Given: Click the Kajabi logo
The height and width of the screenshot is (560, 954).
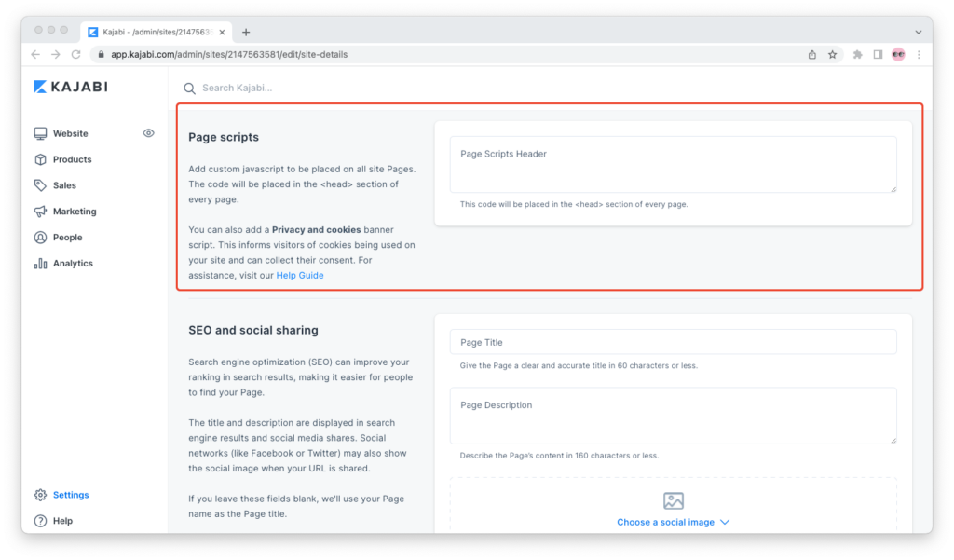Looking at the screenshot, I should (71, 87).
